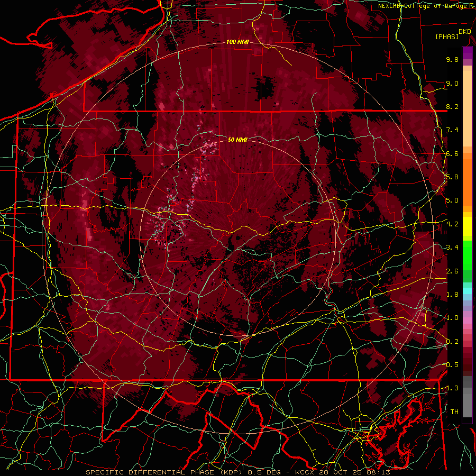Click the 100 NMI range ring label
Viewport: 476px width, 476px height.
pyautogui.click(x=237, y=42)
